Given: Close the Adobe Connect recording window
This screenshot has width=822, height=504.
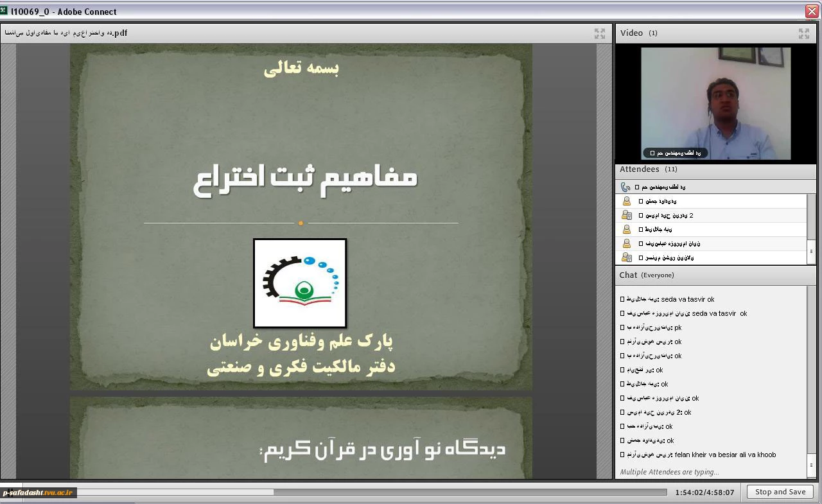Looking at the screenshot, I should pos(812,11).
